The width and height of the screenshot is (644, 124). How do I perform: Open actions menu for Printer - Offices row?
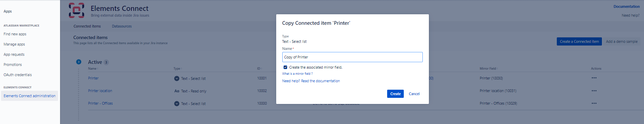point(594,103)
